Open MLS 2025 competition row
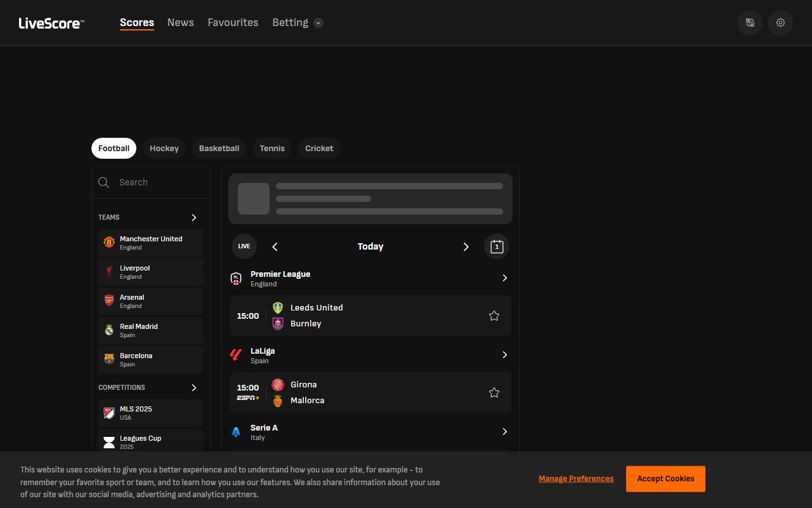This screenshot has width=812, height=508. [x=151, y=413]
